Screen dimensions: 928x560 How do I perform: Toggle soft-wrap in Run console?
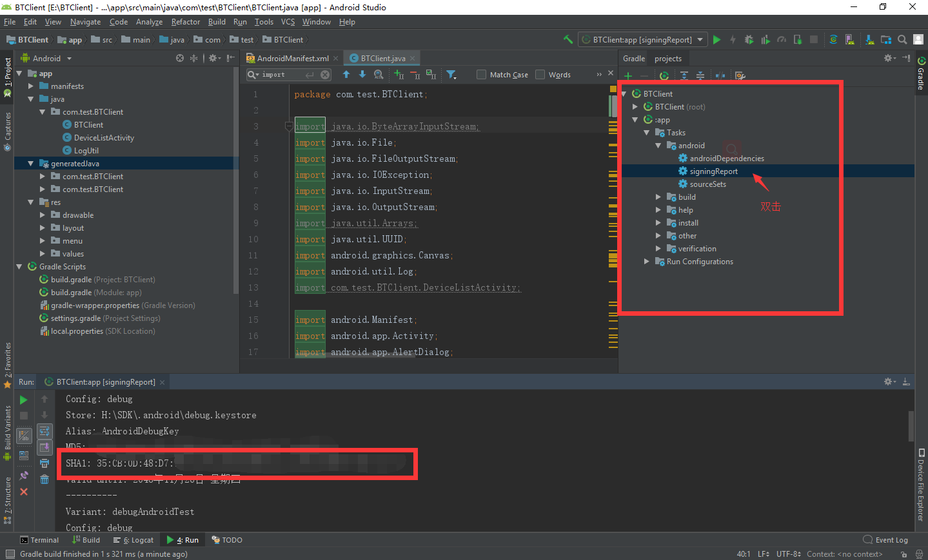pyautogui.click(x=44, y=431)
